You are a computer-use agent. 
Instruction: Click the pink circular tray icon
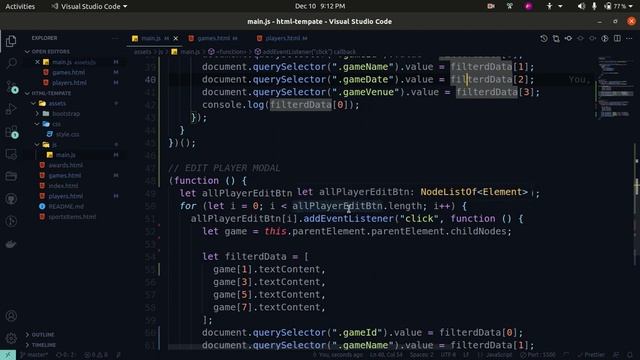coord(529,6)
